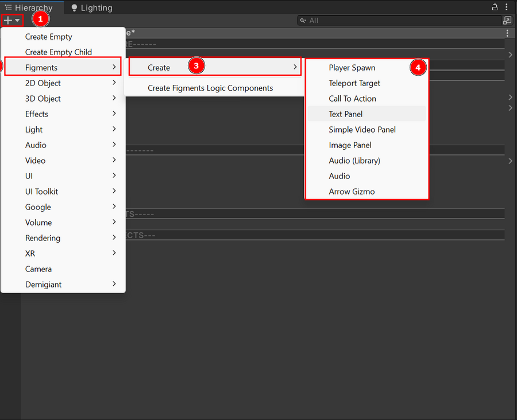The width and height of the screenshot is (517, 420).
Task: Select Call To Action
Action: pyautogui.click(x=366, y=99)
